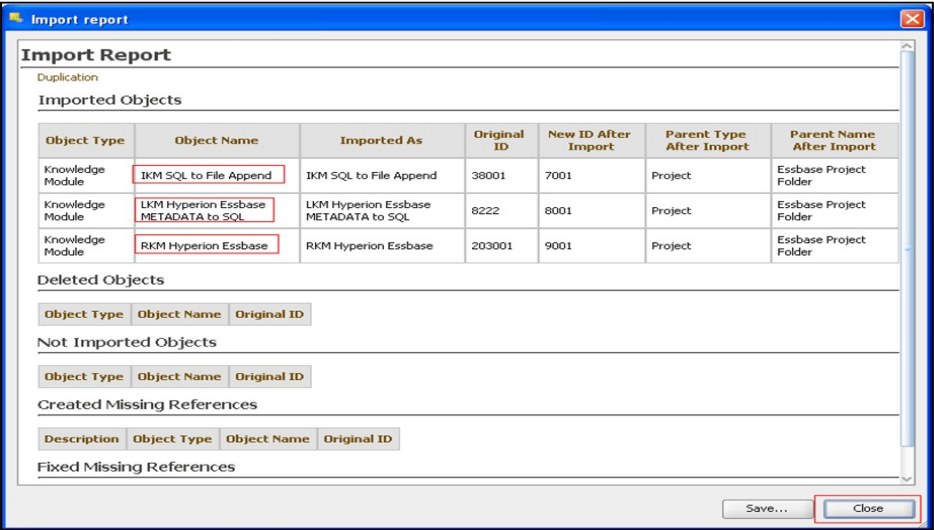Click the 'Deleted Objects' section heading
The width and height of the screenshot is (934, 530).
(101, 280)
